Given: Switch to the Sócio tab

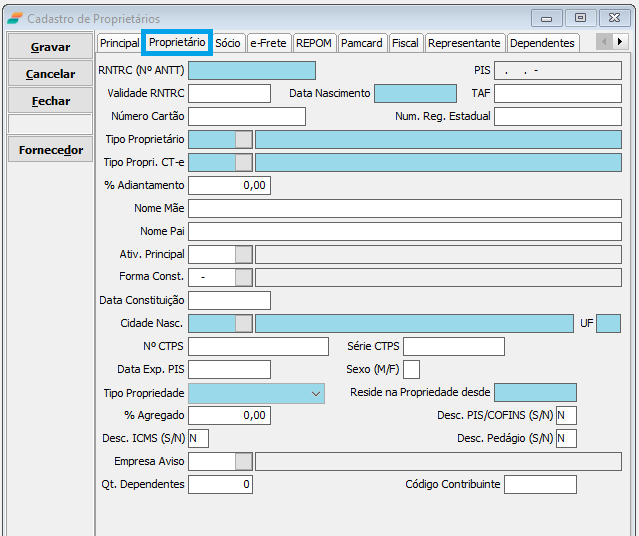Looking at the screenshot, I should tap(227, 43).
